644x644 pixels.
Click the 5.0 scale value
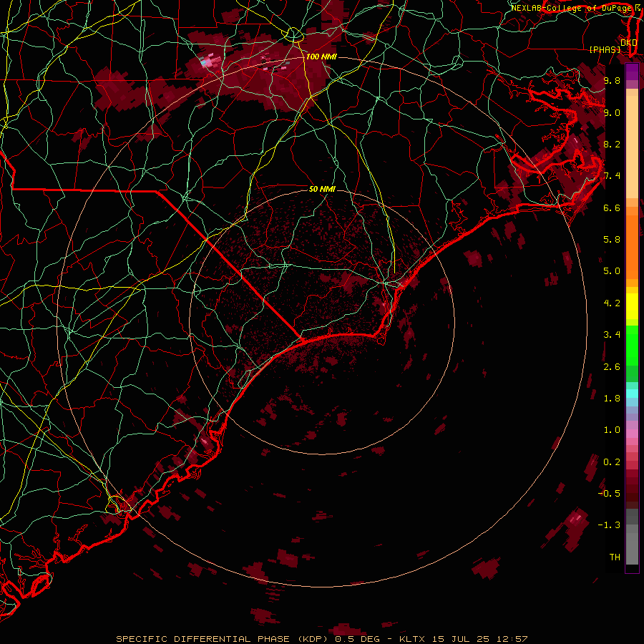coord(612,271)
